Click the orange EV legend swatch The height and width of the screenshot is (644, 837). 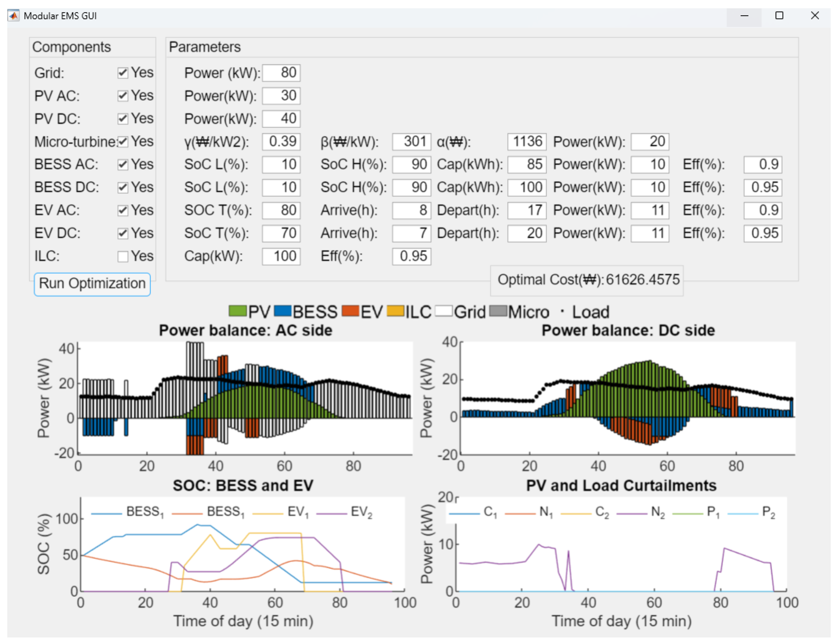(350, 311)
